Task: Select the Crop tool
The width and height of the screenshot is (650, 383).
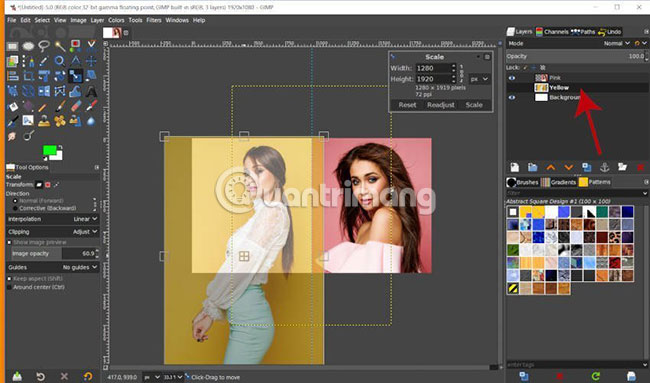Action: [28, 76]
